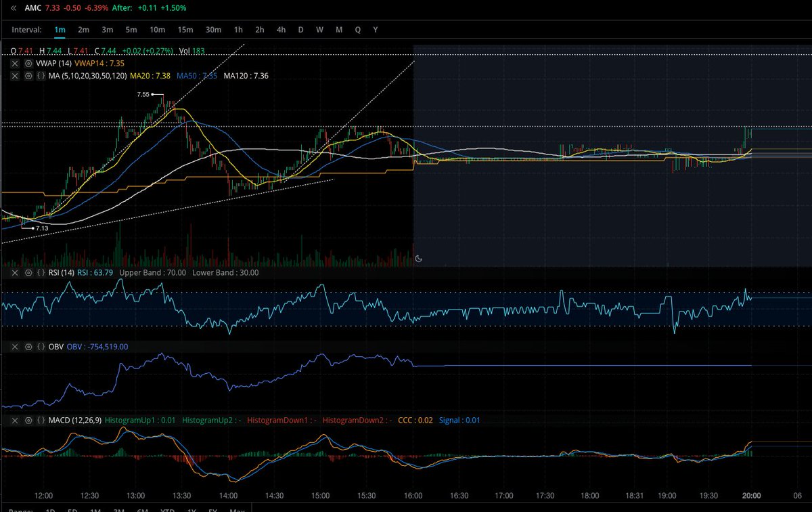Toggle visibility of the OBV pane
The image size is (812, 512).
click(x=28, y=346)
